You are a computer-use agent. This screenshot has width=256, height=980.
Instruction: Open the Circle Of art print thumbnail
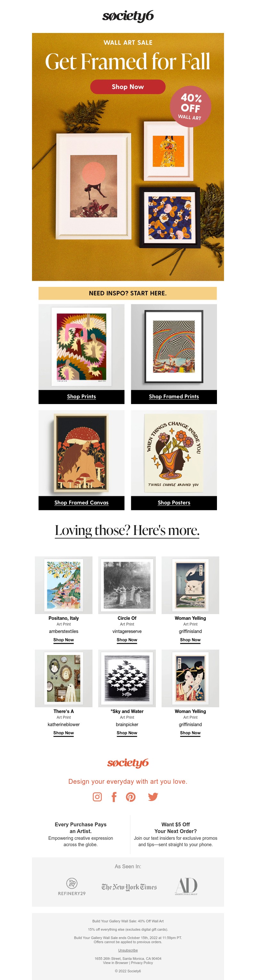point(127,585)
